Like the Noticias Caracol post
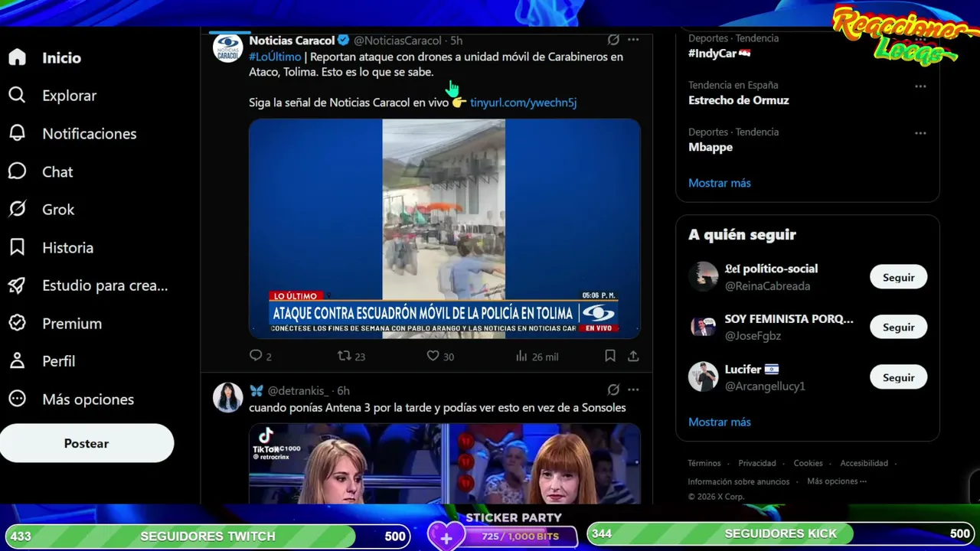Image resolution: width=980 pixels, height=551 pixels. 433,356
